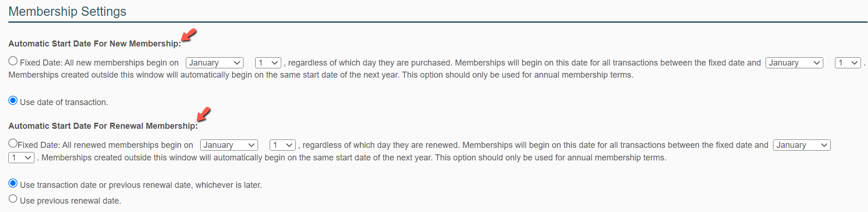Open renewal membership start day dropdown
The image size is (868, 212).
pos(283,145)
